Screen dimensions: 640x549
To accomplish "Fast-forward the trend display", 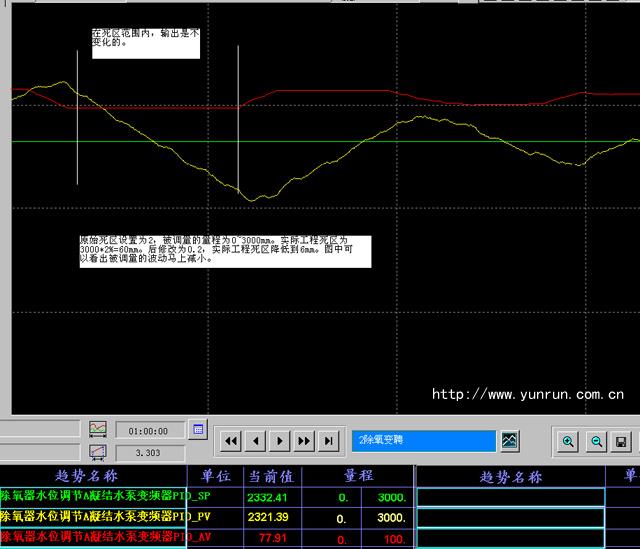I will (304, 441).
